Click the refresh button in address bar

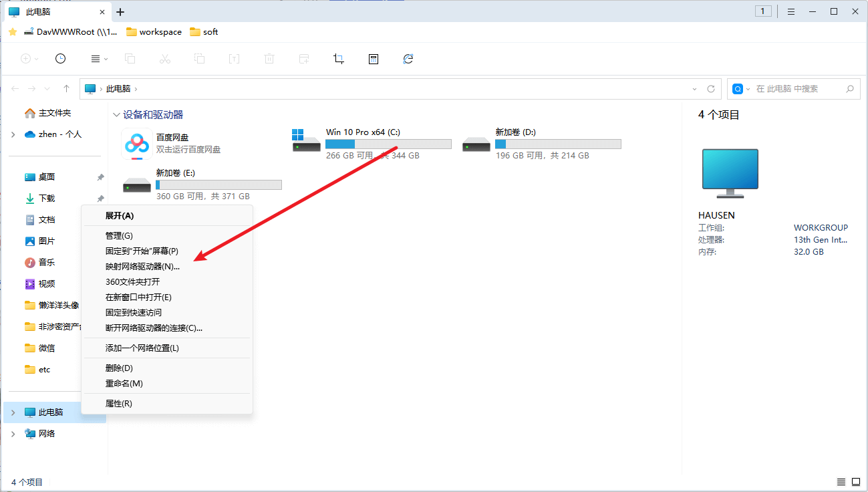[x=711, y=89]
